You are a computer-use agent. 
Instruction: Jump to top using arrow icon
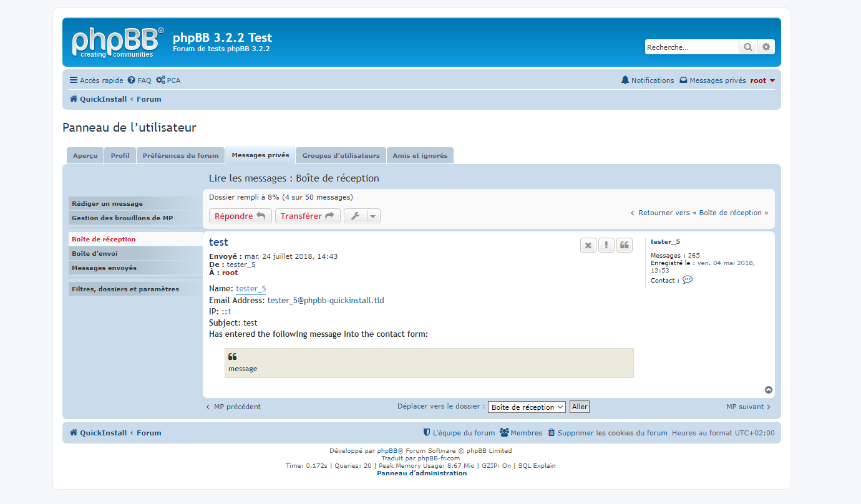click(x=769, y=390)
